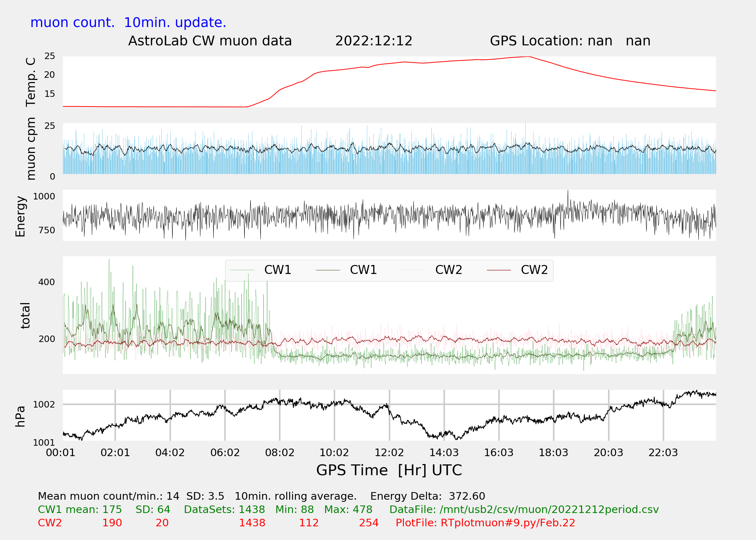
Task: Click the 'GPS Time [Hr] UTC' axis label
Action: pyautogui.click(x=389, y=470)
